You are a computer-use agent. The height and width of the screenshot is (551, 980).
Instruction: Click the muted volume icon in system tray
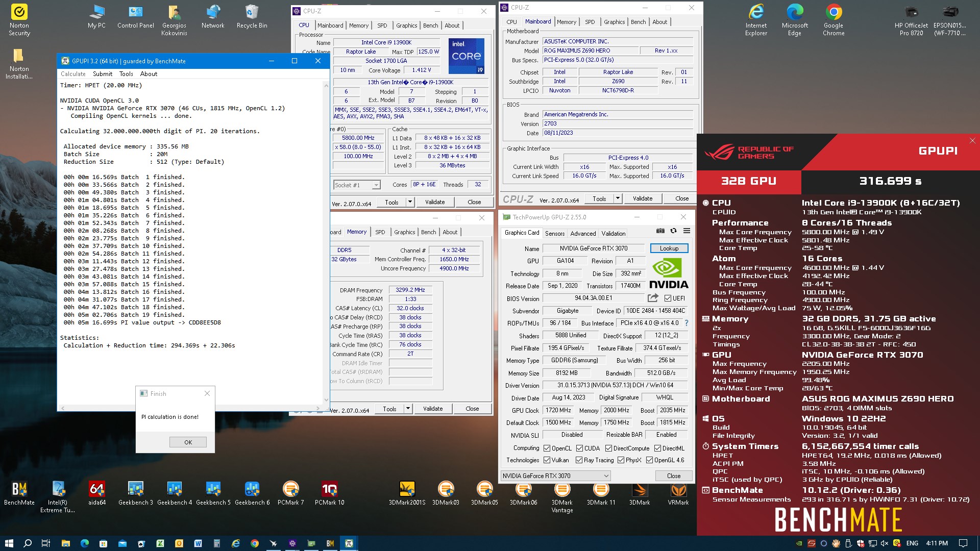pyautogui.click(x=885, y=543)
